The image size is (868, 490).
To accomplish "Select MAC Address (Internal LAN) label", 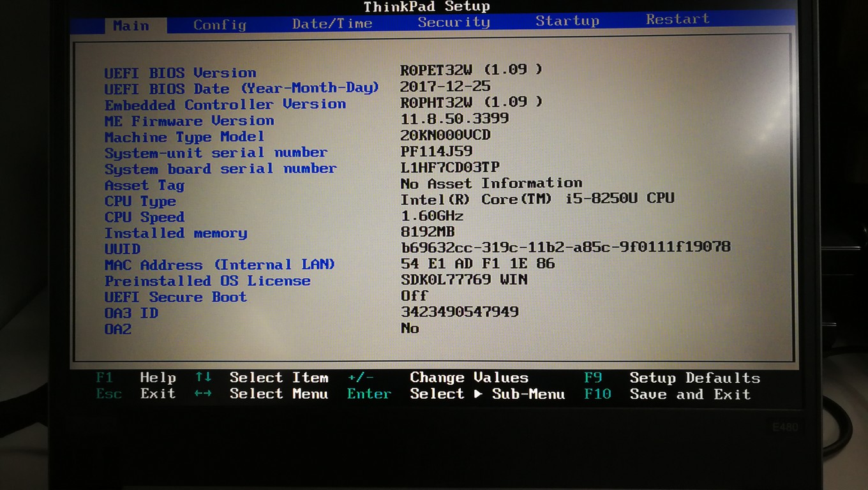I will [x=220, y=265].
